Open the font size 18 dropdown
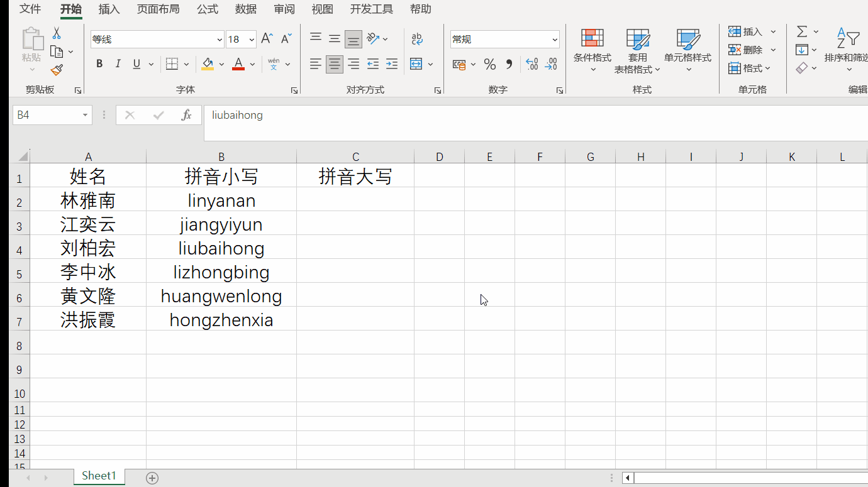The height and width of the screenshot is (487, 868). 252,39
